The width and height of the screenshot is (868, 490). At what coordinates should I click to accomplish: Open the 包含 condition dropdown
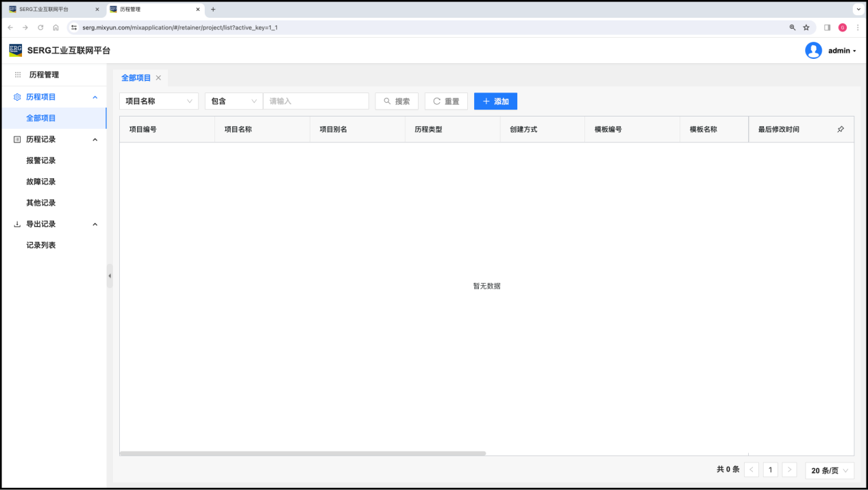[x=234, y=101]
